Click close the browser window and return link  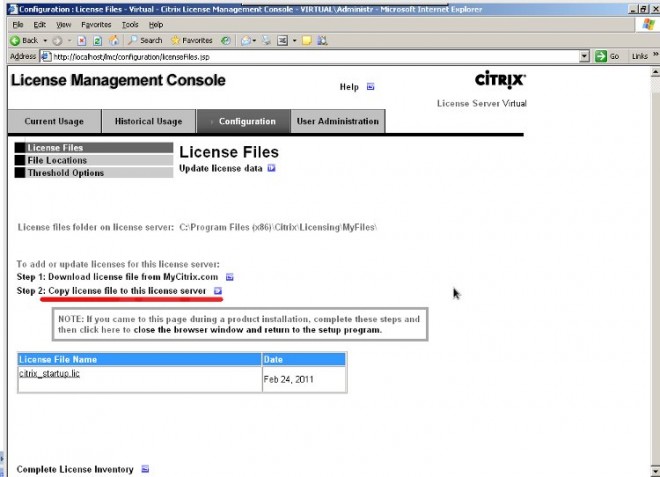pos(258,330)
